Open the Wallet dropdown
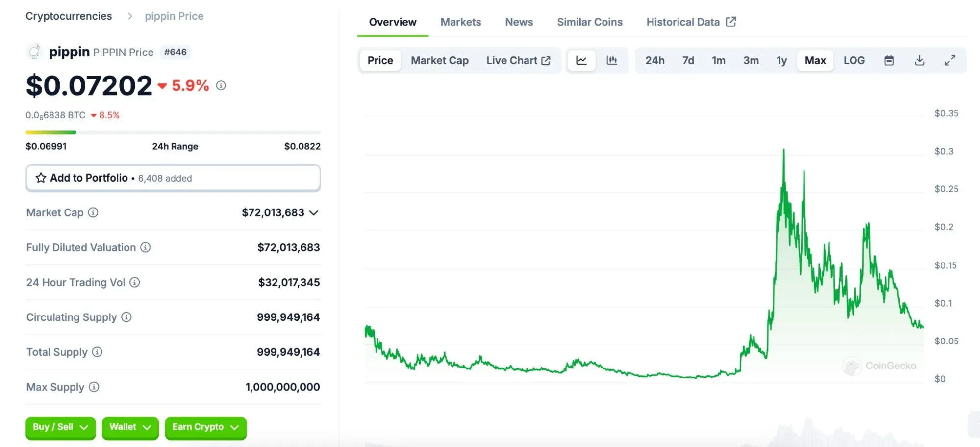 pyautogui.click(x=129, y=427)
